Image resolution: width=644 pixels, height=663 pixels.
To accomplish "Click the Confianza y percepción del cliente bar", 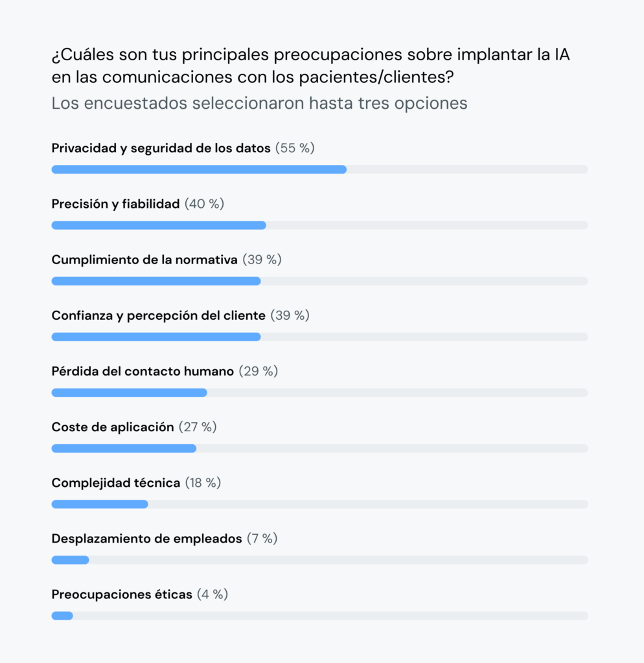I will point(156,337).
